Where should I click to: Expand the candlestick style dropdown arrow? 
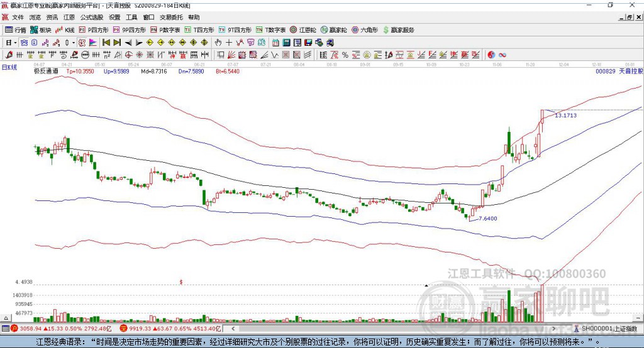pos(74,42)
